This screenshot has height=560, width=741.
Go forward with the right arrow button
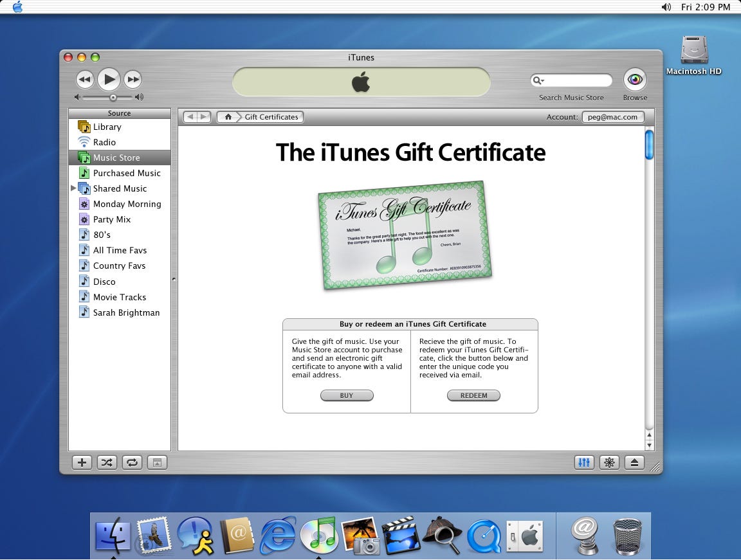pos(204,116)
